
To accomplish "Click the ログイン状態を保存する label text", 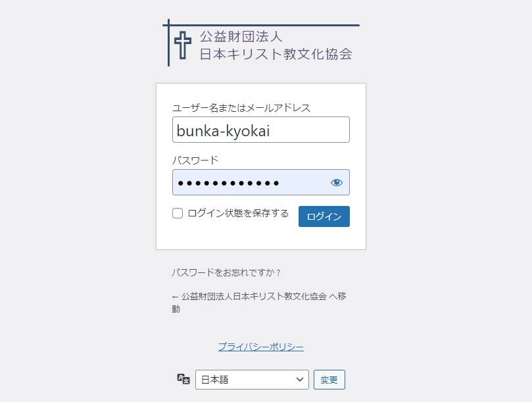I will [238, 213].
